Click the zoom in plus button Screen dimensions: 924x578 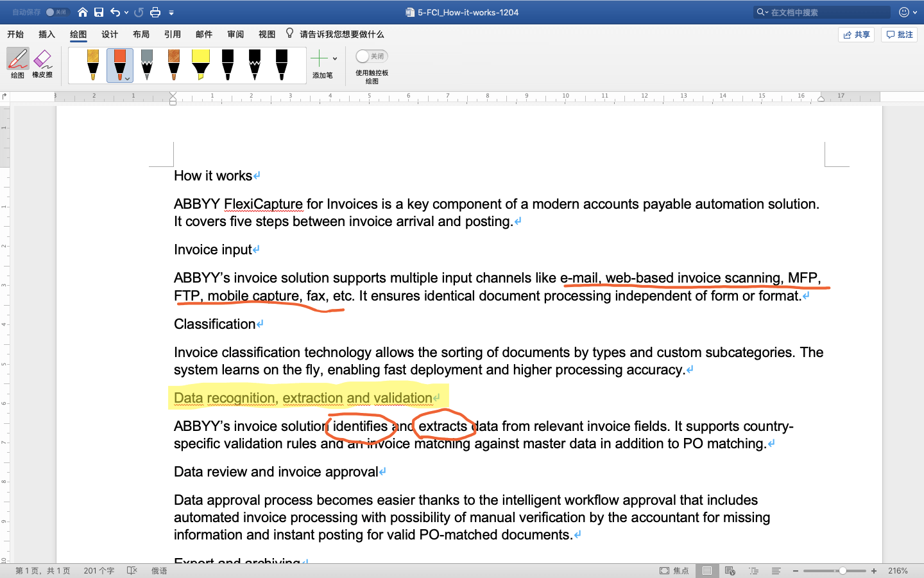point(874,571)
